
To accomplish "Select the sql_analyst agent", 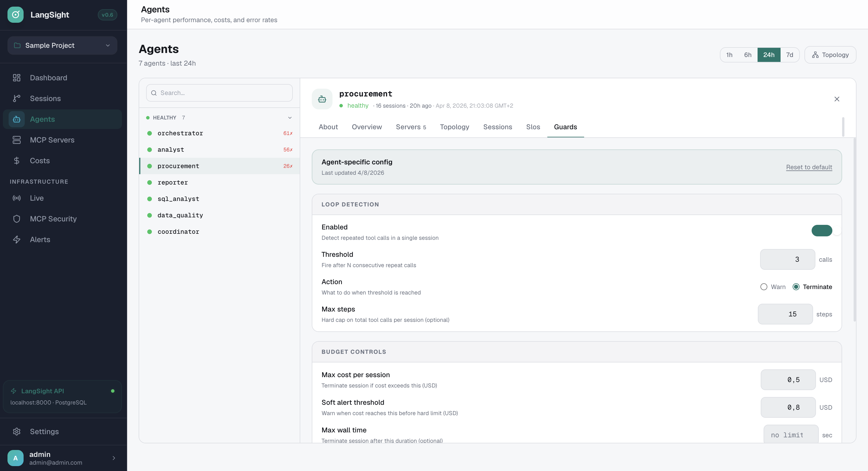I will point(220,199).
